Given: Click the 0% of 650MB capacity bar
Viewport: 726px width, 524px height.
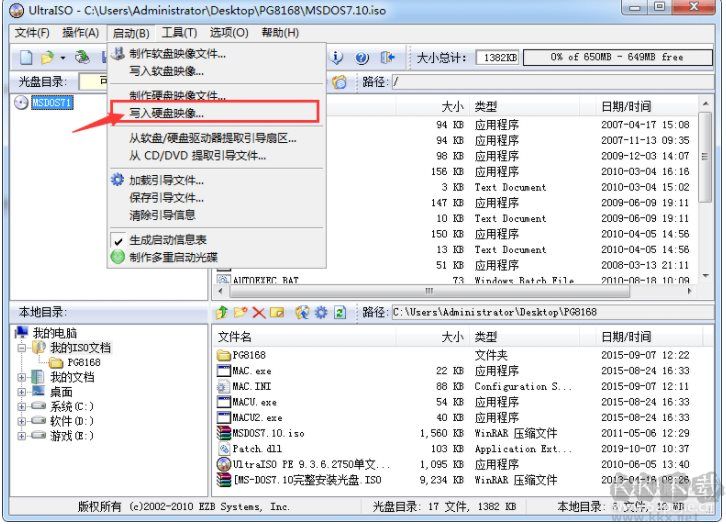Looking at the screenshot, I should coord(618,57).
